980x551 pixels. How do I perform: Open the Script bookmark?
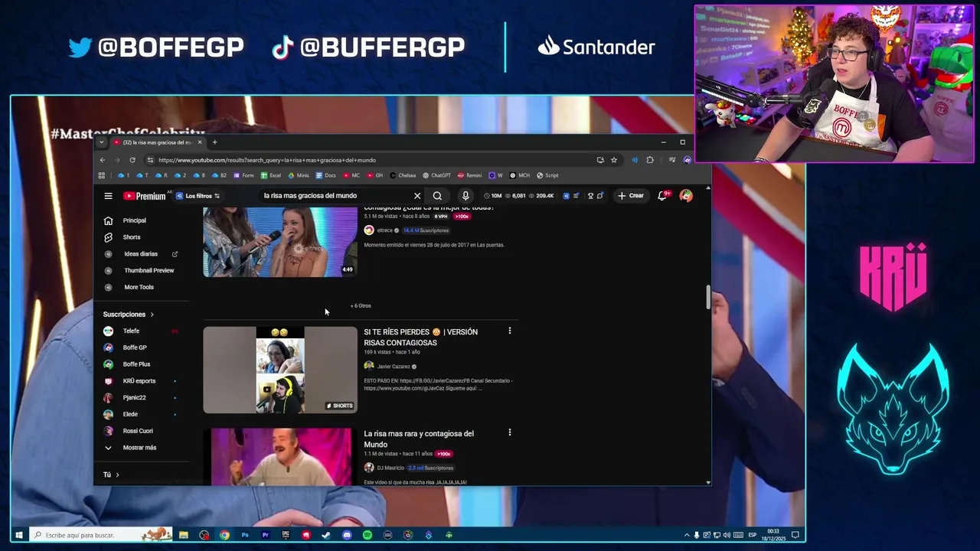547,175
